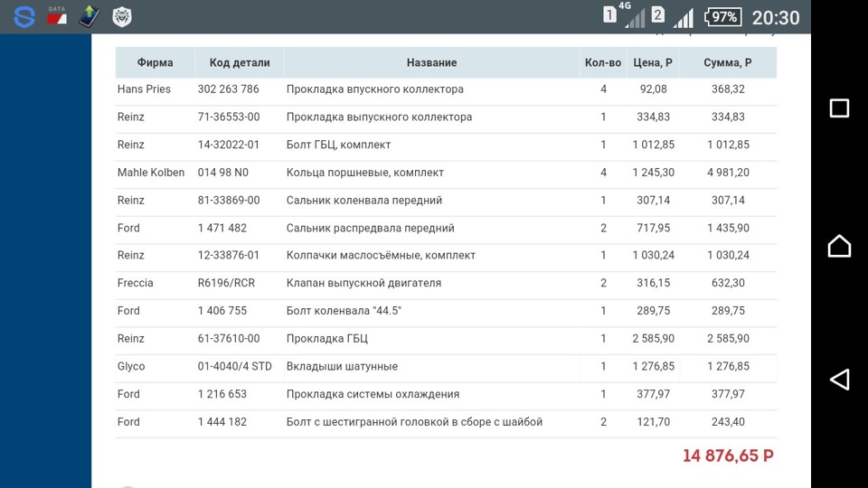Select the price 1 245,30
Screen dimensions: 868x488
(x=653, y=172)
